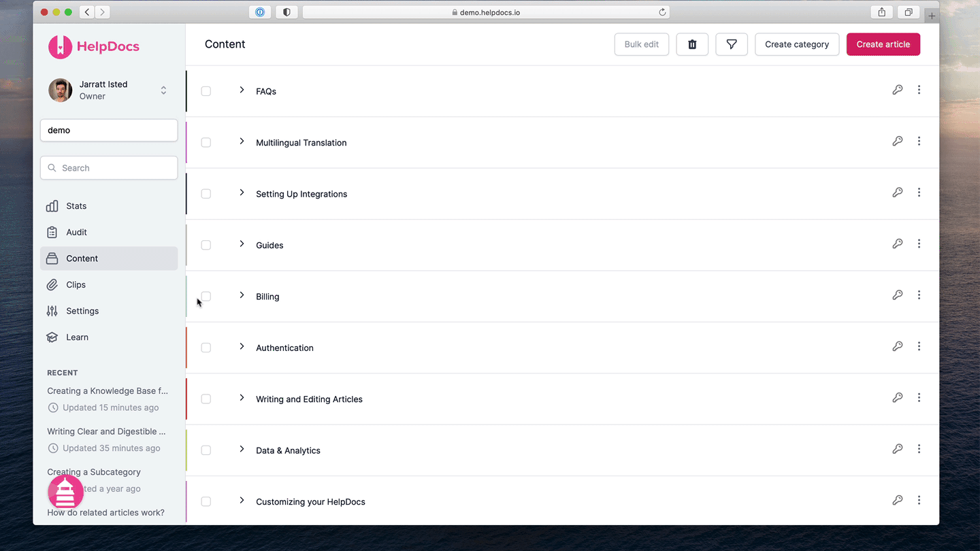Click the Safari address bar demo.helpdocs.io
980x551 pixels.
click(x=486, y=12)
